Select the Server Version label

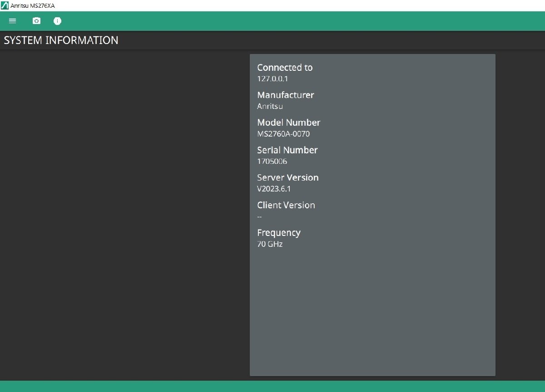pos(287,177)
